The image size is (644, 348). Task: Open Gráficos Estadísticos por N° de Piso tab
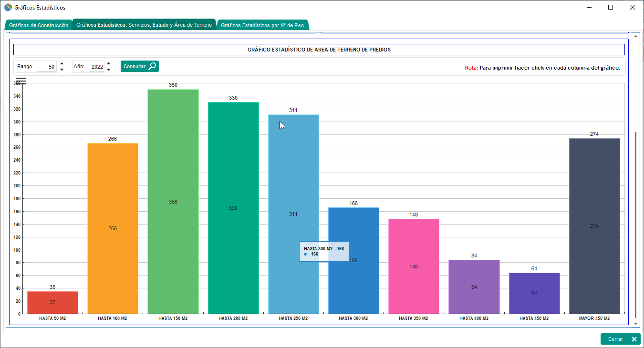pos(262,25)
